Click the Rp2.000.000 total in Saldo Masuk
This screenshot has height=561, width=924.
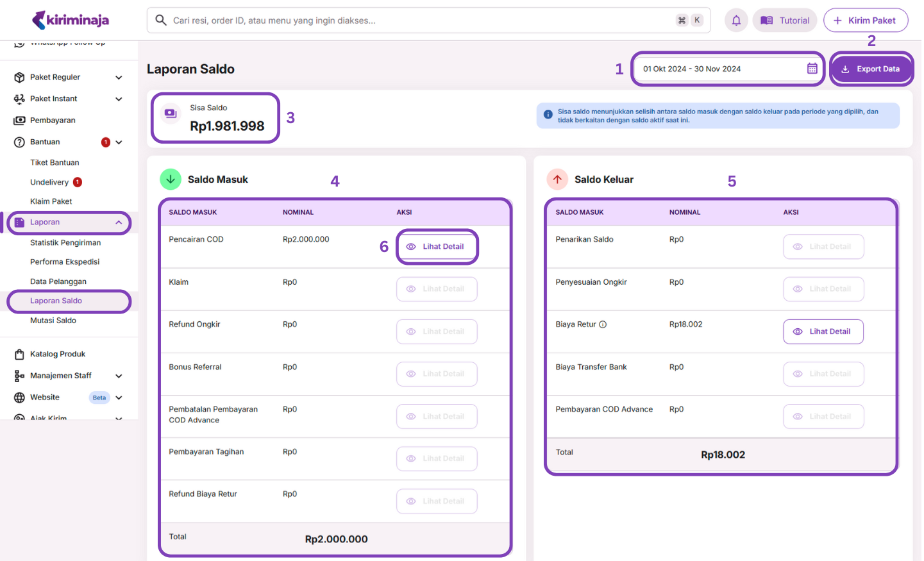tap(336, 539)
